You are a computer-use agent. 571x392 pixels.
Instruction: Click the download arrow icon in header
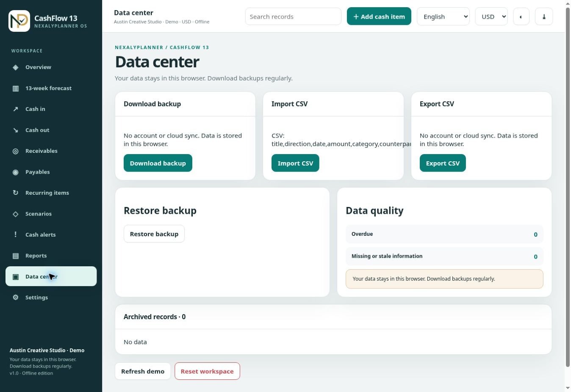544,17
